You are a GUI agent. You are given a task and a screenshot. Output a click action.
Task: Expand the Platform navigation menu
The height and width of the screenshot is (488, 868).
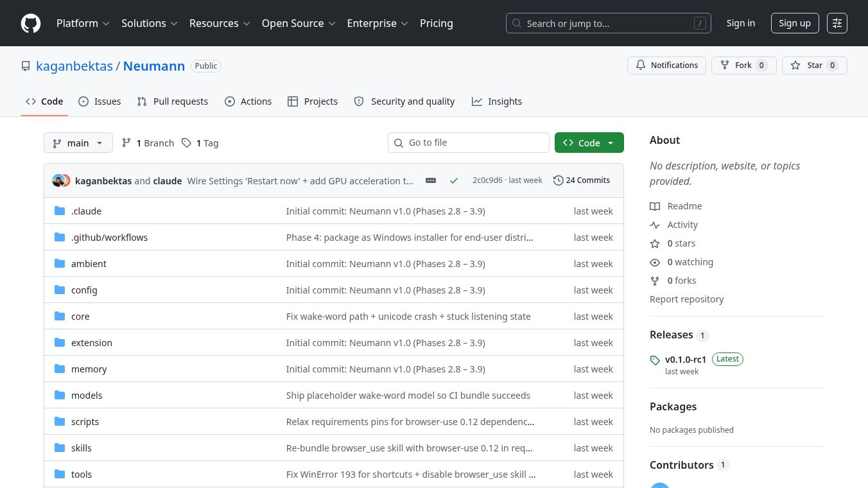(83, 23)
